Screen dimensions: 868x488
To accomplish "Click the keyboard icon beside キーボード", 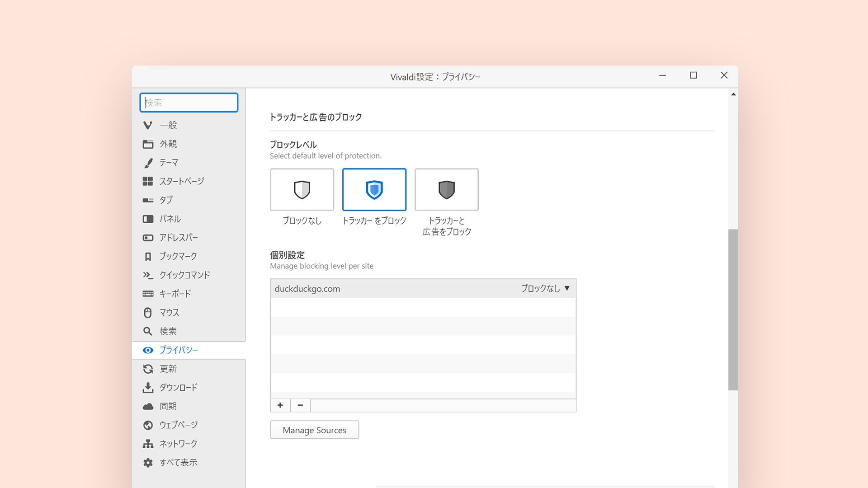I will tap(148, 294).
